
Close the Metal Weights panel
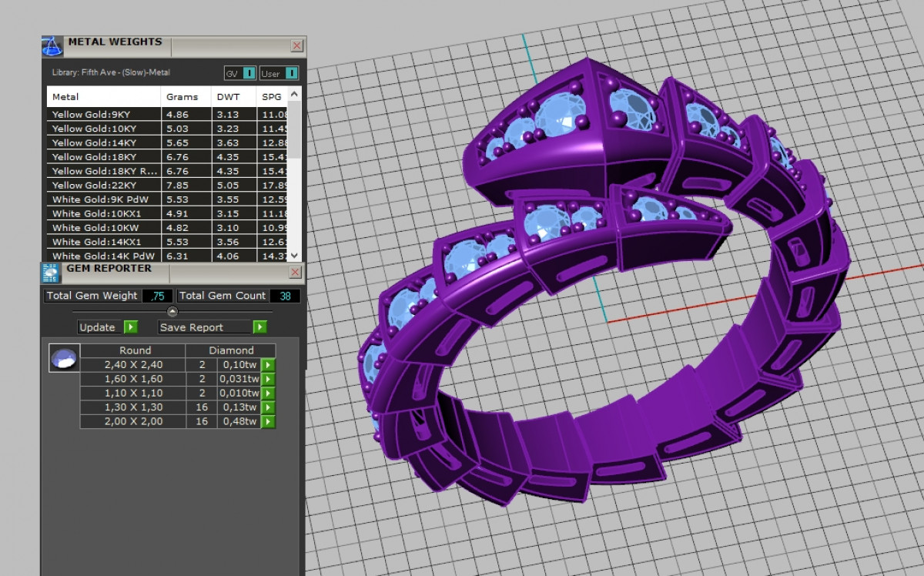[x=296, y=46]
